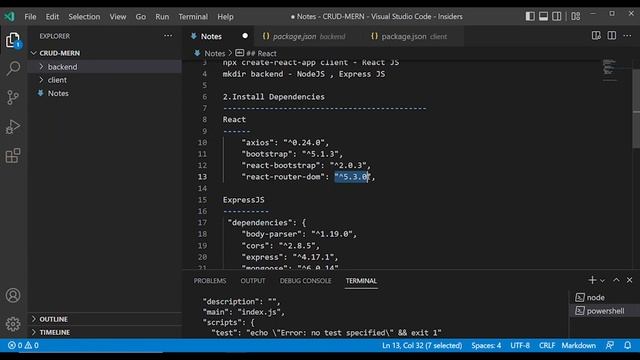Viewport: 640px width, 360px height.
Task: Open the Manage gear icon
Action: (13, 324)
